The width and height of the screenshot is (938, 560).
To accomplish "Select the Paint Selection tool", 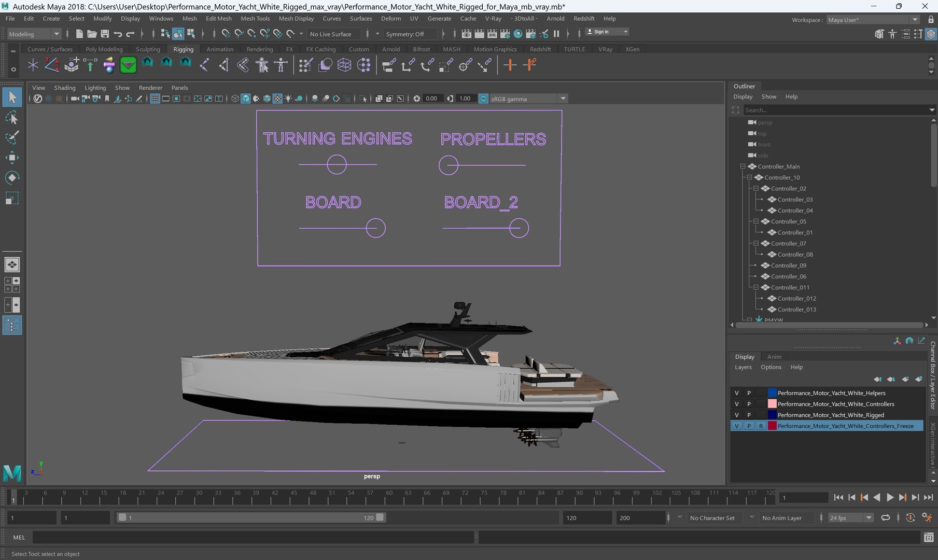I will click(x=12, y=137).
